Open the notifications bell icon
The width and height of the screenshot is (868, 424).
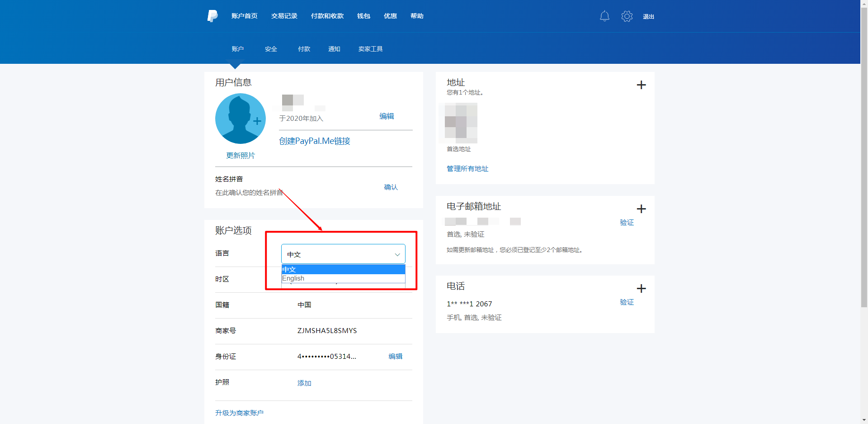604,16
